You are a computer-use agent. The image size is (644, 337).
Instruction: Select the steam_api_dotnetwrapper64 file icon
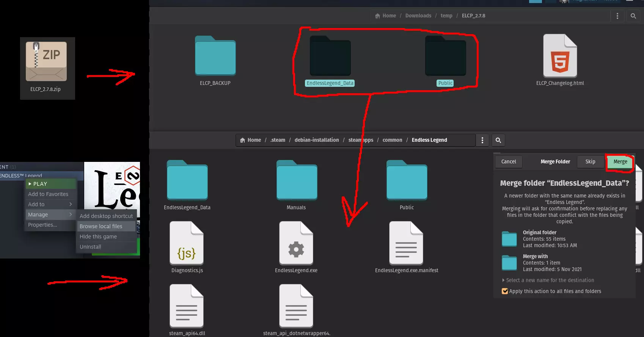pos(296,306)
